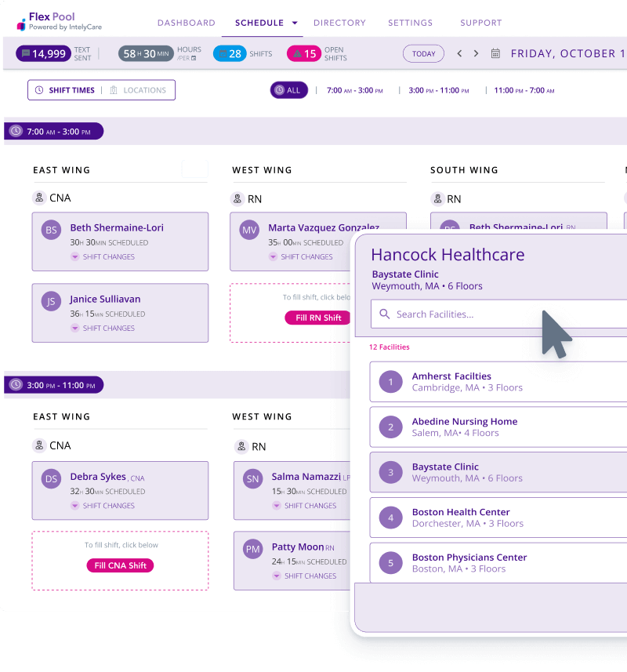Open the Dashboard tab
Viewport: 627px width, 672px height.
pyautogui.click(x=186, y=24)
